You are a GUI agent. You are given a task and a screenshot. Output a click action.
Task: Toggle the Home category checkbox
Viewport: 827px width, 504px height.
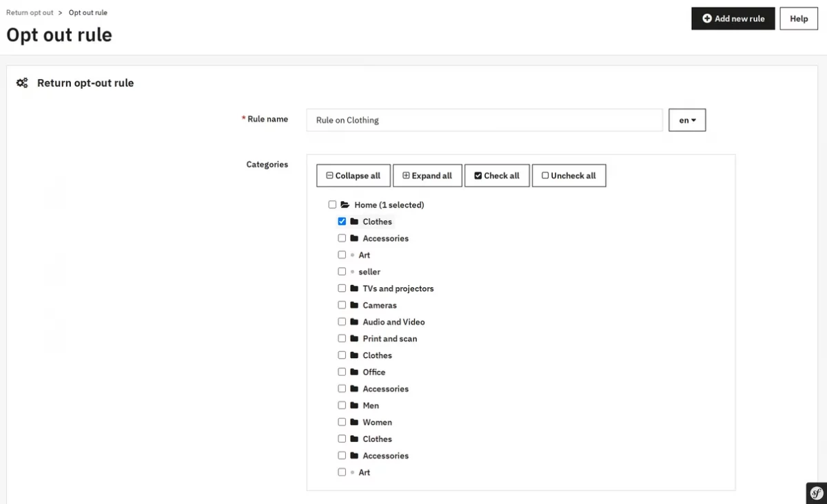[332, 204]
